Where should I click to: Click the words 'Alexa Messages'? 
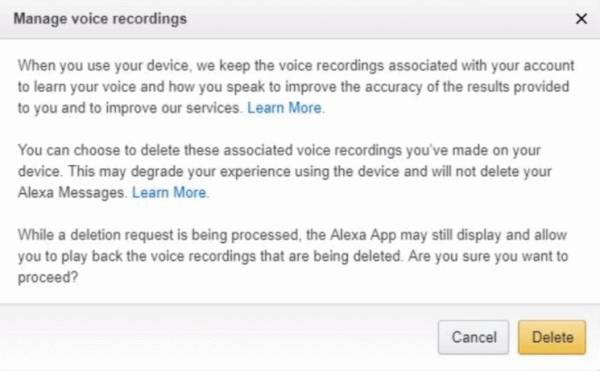click(x=71, y=192)
